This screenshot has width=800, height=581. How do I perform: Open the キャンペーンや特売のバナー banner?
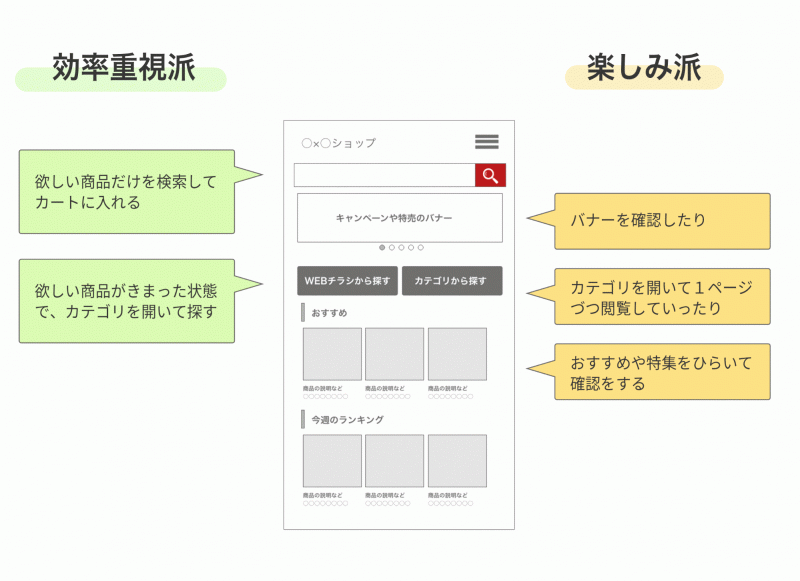coord(400,218)
